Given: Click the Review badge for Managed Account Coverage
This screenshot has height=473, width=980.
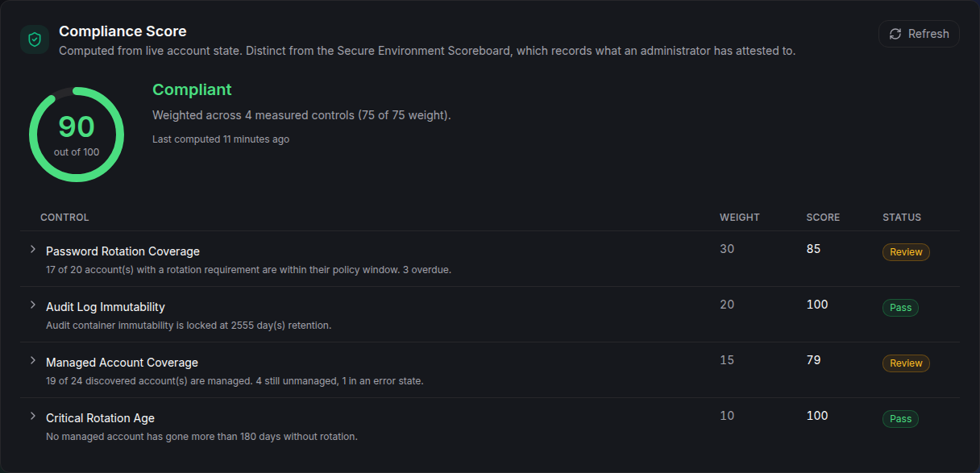Looking at the screenshot, I should click(906, 363).
